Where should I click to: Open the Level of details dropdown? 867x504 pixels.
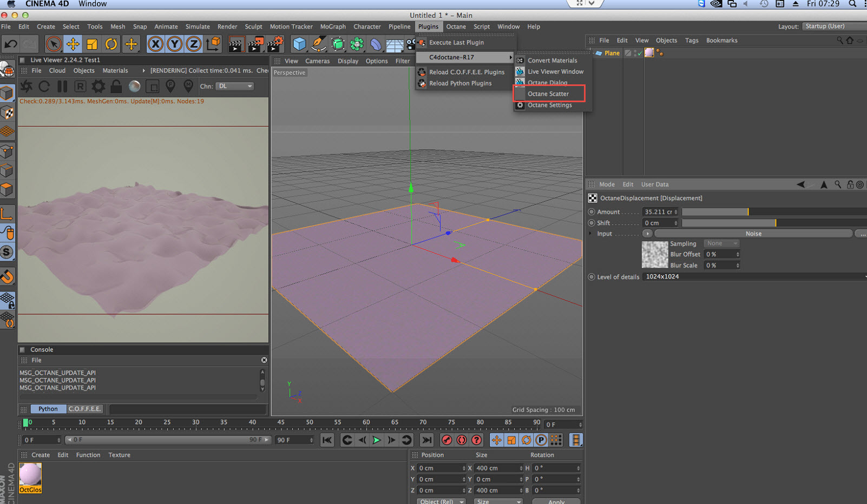[x=756, y=277]
